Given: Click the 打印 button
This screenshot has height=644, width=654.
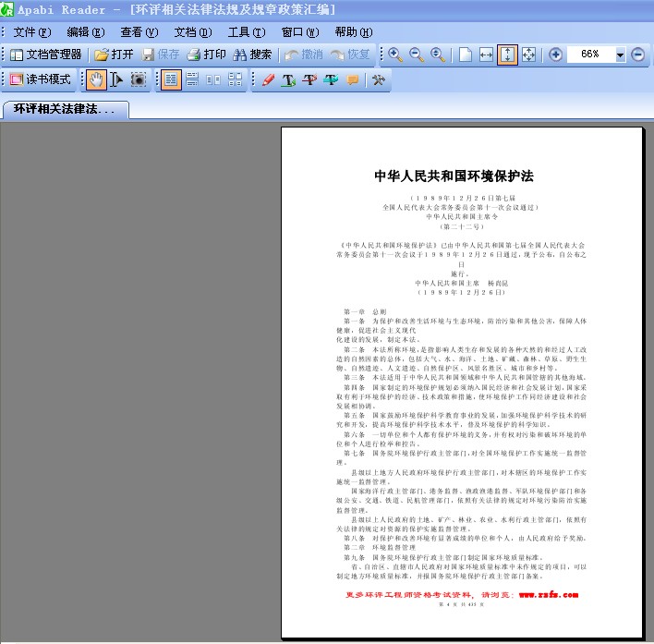Looking at the screenshot, I should [x=207, y=55].
